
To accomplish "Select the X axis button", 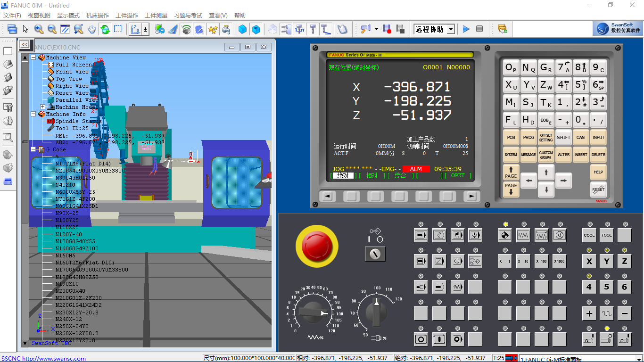I will pyautogui.click(x=589, y=261).
